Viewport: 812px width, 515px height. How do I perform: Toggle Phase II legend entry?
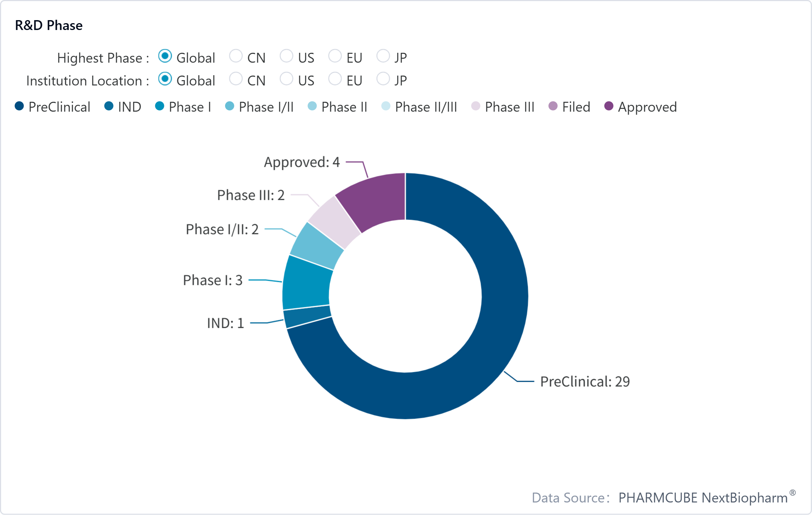(x=312, y=106)
